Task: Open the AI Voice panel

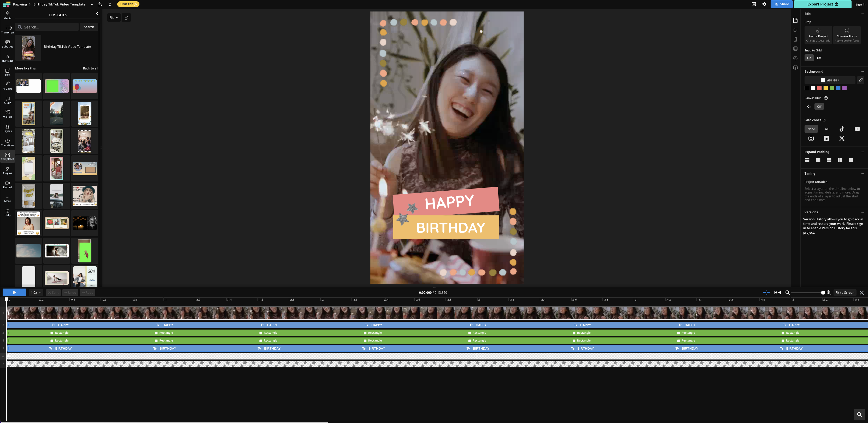Action: [x=7, y=86]
